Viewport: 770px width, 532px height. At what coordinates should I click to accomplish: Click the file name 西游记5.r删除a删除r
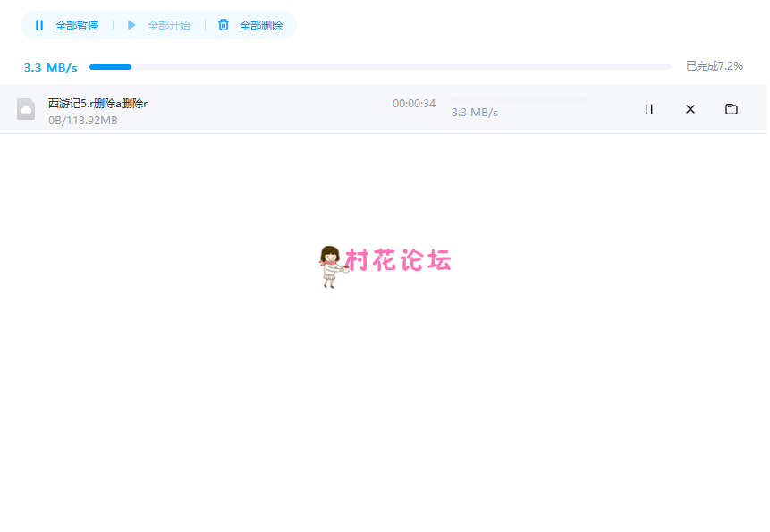point(97,103)
